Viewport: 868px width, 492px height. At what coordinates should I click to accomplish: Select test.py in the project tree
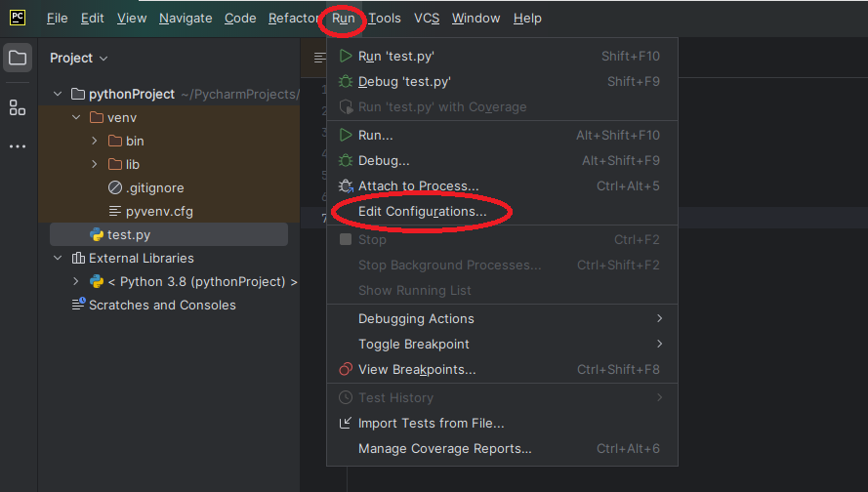[128, 235]
